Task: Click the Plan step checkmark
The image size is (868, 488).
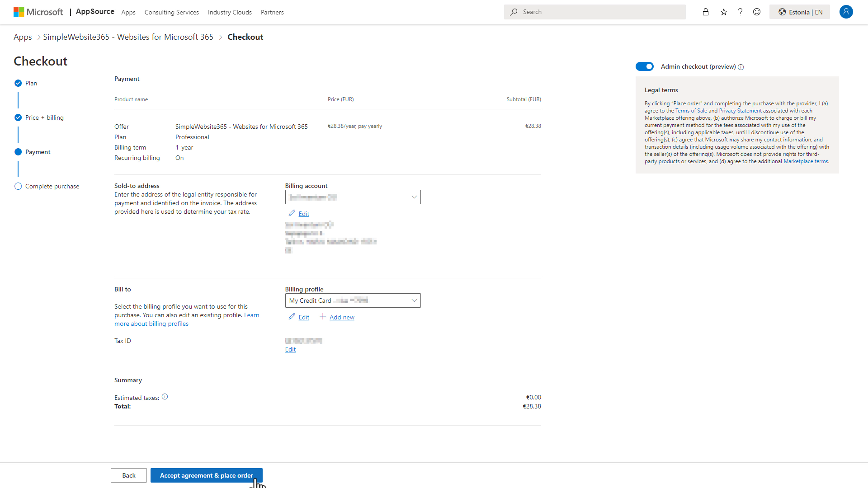Action: coord(18,83)
